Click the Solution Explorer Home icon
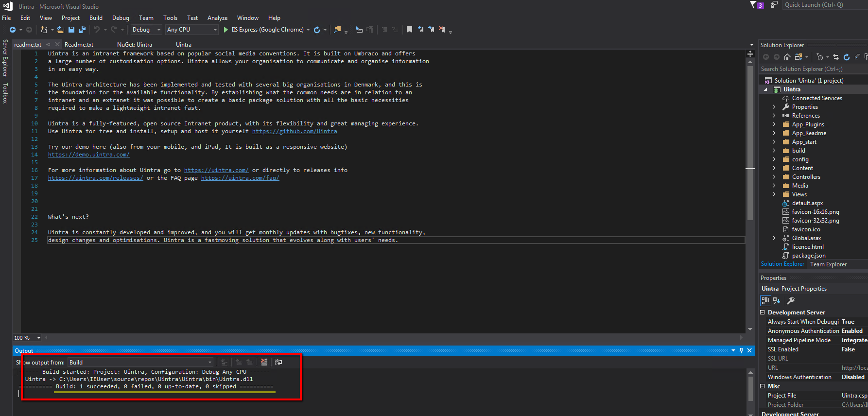 point(787,57)
